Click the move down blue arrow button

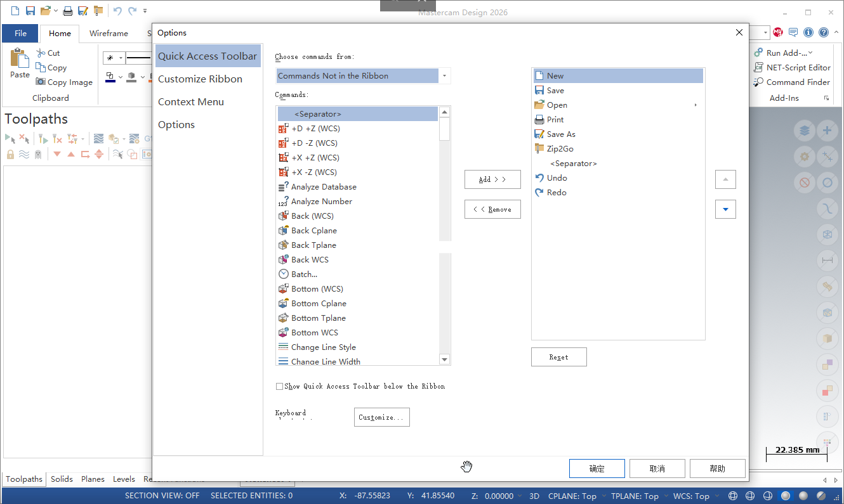click(725, 209)
